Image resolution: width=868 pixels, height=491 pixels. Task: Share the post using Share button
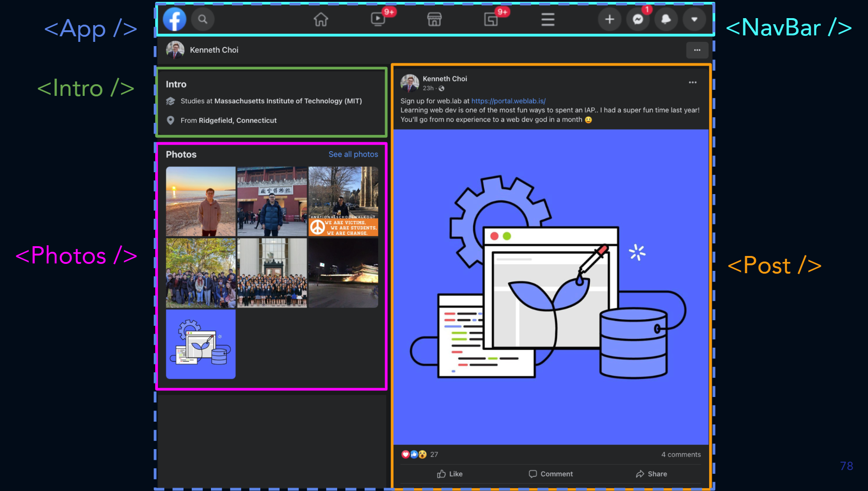click(x=651, y=474)
